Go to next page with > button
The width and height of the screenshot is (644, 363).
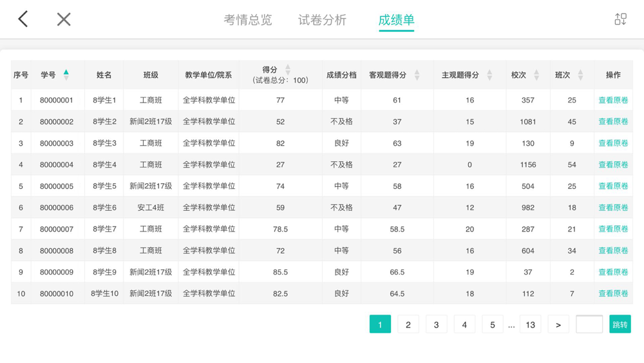pos(558,324)
